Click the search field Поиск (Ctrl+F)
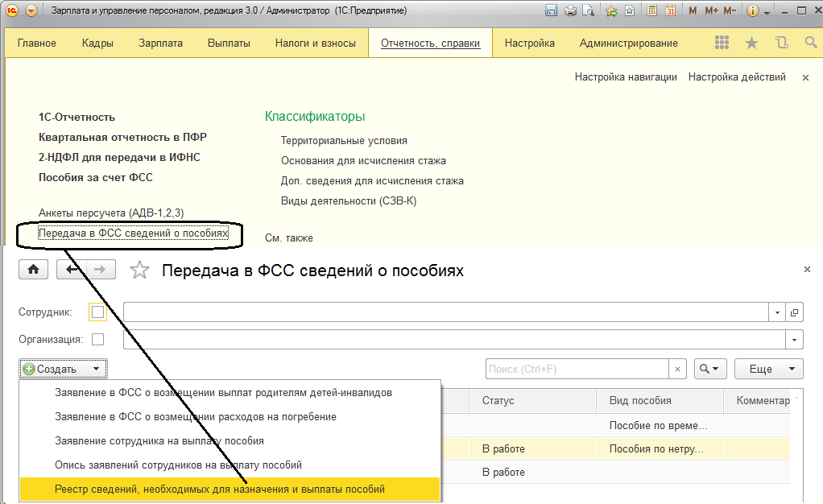Image resolution: width=823 pixels, height=504 pixels. click(x=577, y=369)
